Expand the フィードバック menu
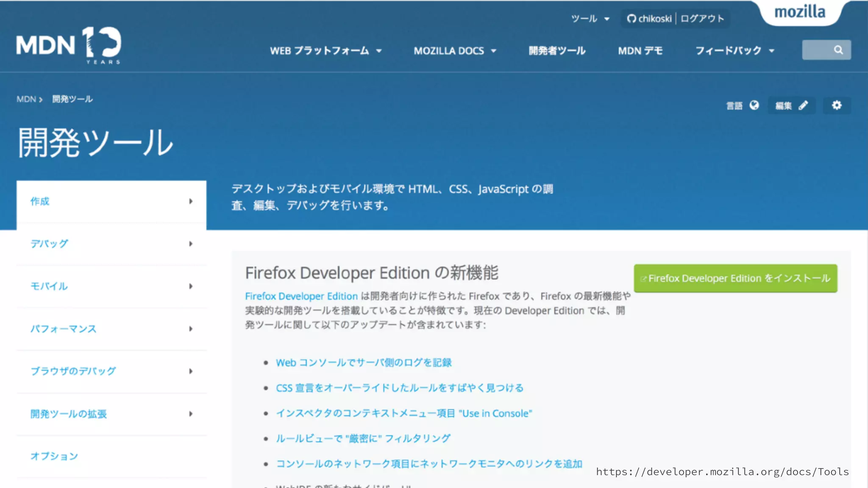Viewport: 868px width, 488px height. pyautogui.click(x=735, y=51)
